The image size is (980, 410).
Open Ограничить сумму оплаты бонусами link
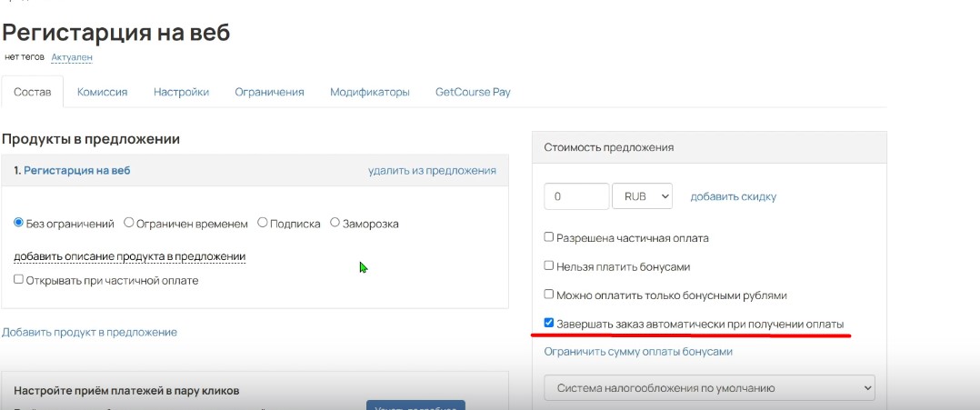(x=638, y=352)
